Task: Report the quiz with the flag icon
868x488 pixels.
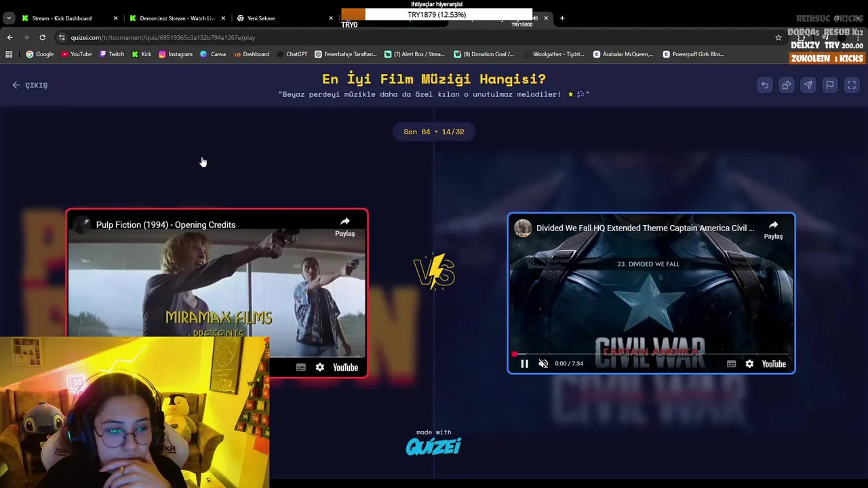Action: 830,85
